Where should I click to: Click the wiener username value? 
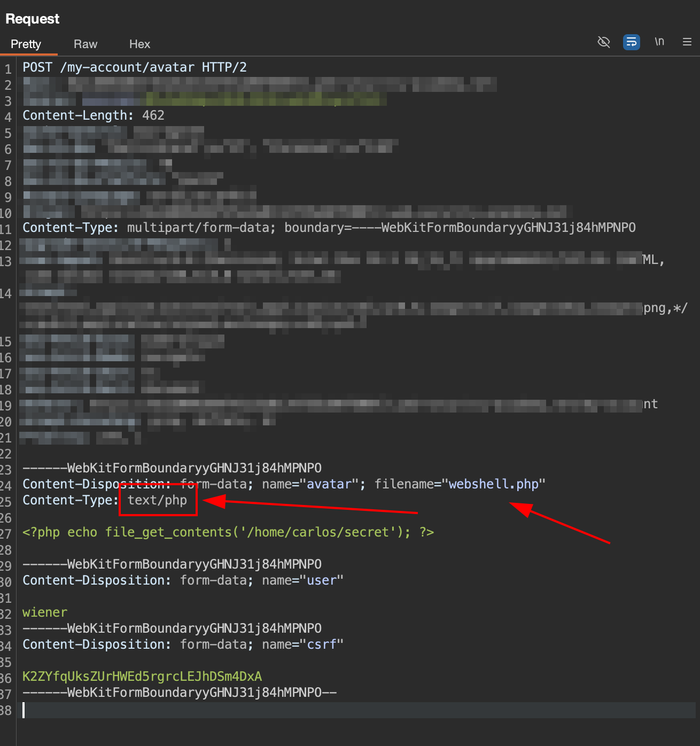(45, 612)
